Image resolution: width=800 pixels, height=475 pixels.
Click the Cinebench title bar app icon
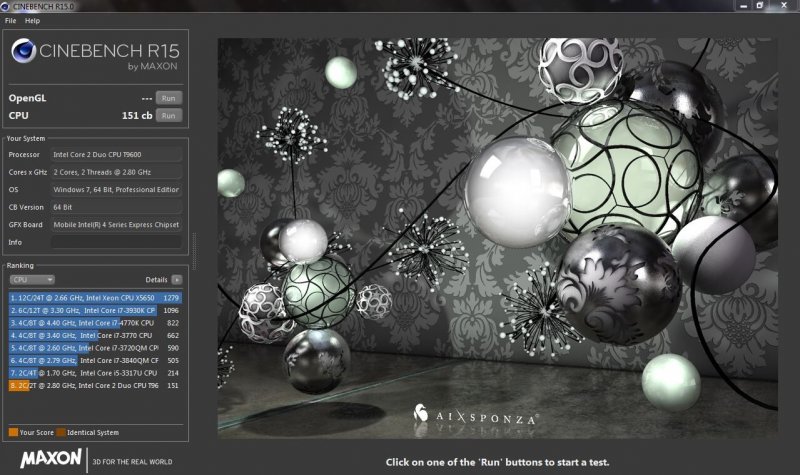[x=5, y=7]
